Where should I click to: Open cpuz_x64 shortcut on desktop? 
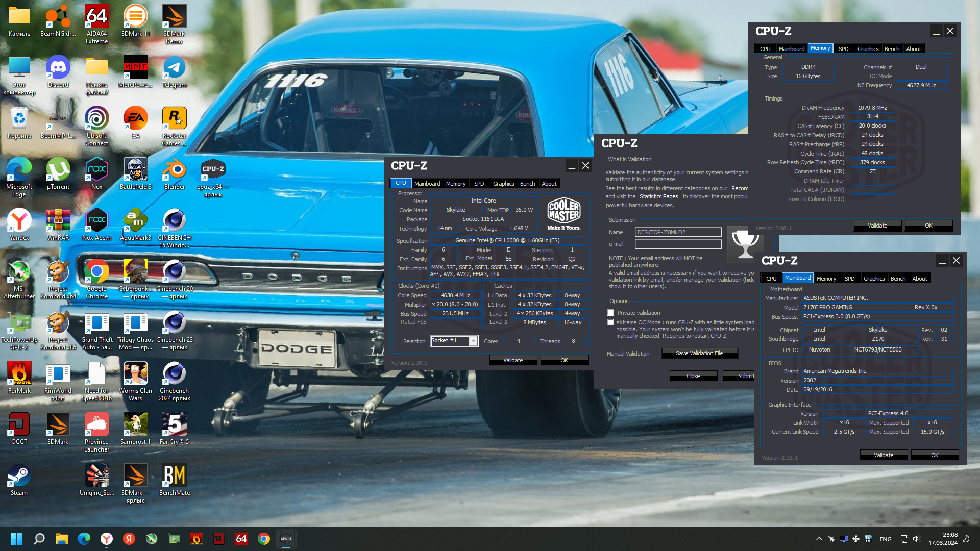pos(213,177)
